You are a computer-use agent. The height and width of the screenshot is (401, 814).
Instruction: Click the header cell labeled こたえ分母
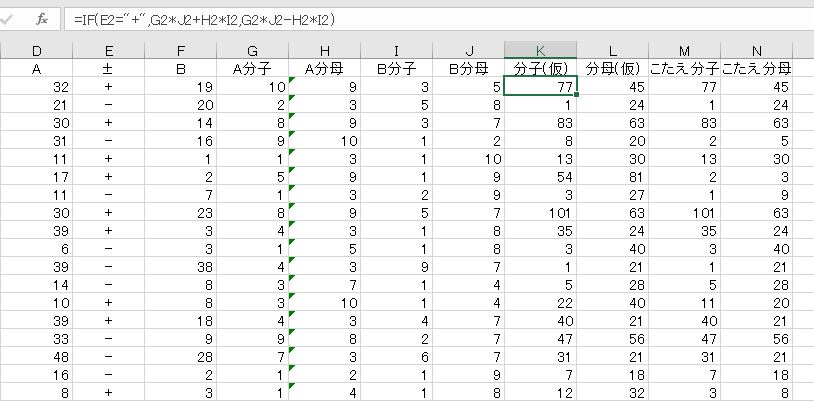pos(756,69)
